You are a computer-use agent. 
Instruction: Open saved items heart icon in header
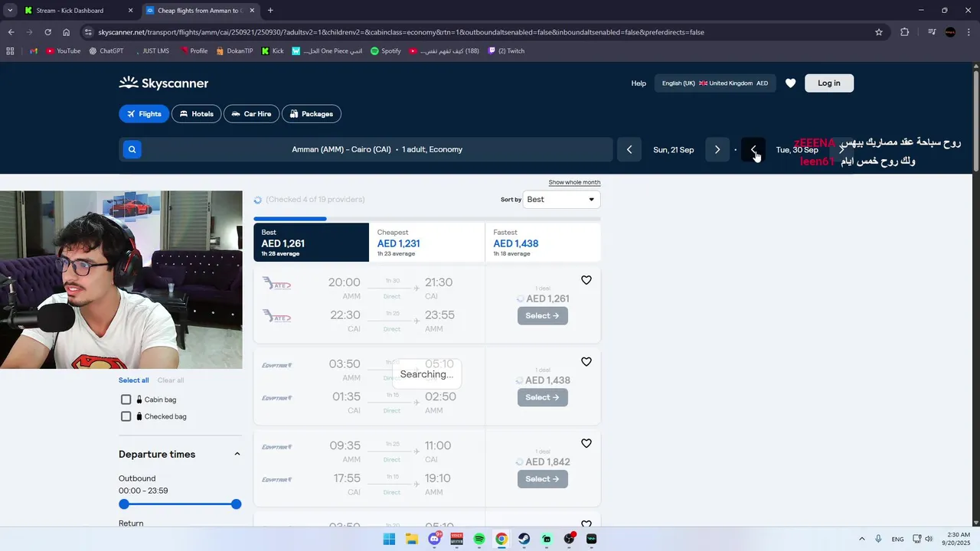[791, 83]
